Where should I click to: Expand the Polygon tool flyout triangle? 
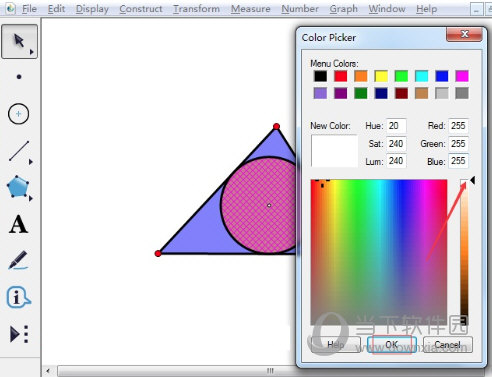[x=31, y=199]
